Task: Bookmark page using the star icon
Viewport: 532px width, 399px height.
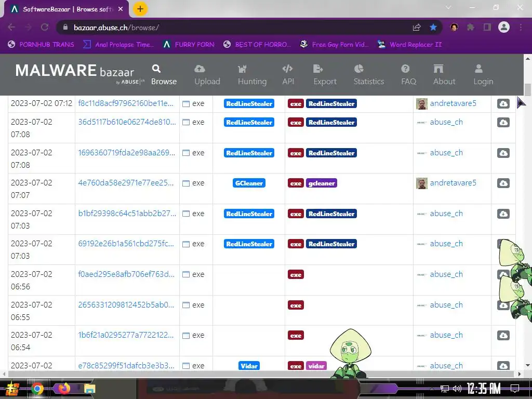Action: click(433, 27)
